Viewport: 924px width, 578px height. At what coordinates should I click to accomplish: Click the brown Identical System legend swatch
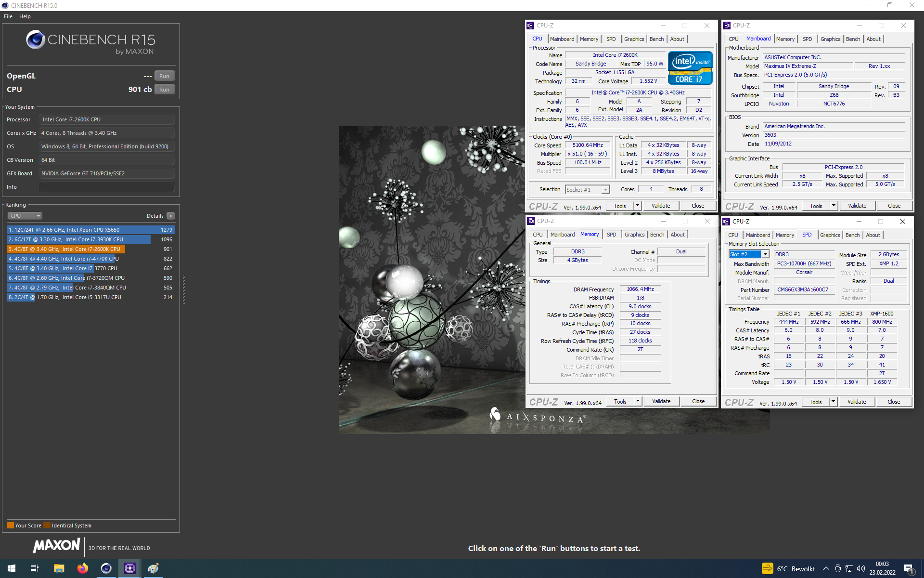(47, 525)
